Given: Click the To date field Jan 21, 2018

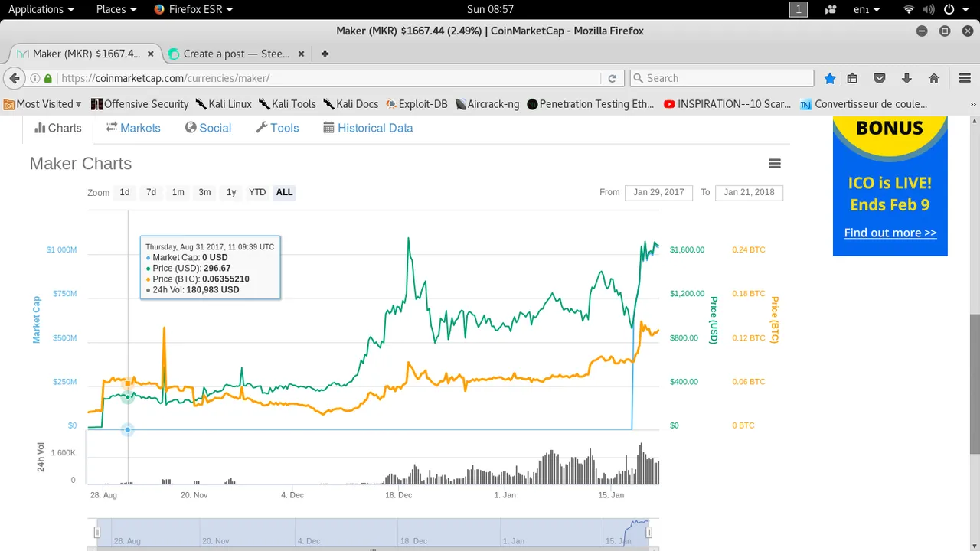Looking at the screenshot, I should point(749,192).
